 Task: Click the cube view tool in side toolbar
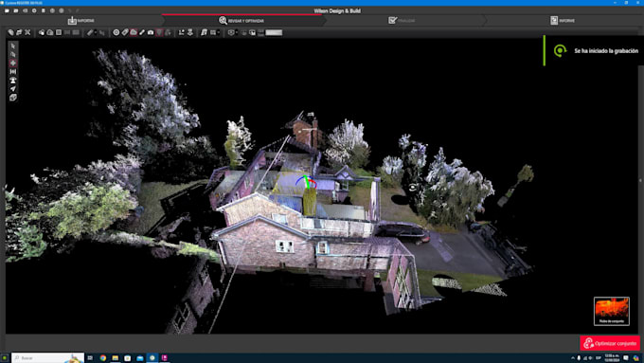pyautogui.click(x=13, y=98)
